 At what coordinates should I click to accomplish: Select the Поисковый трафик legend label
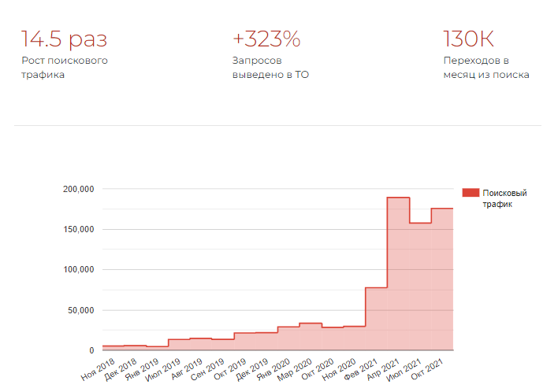point(504,198)
